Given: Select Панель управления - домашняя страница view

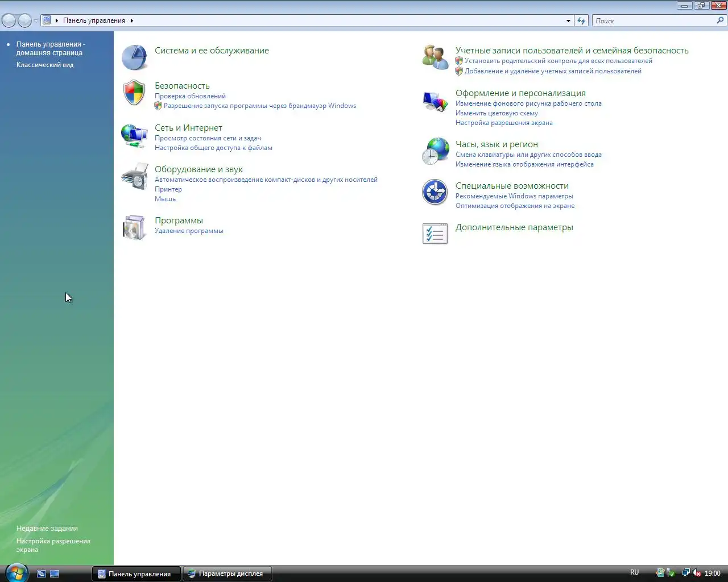Looking at the screenshot, I should [x=51, y=48].
